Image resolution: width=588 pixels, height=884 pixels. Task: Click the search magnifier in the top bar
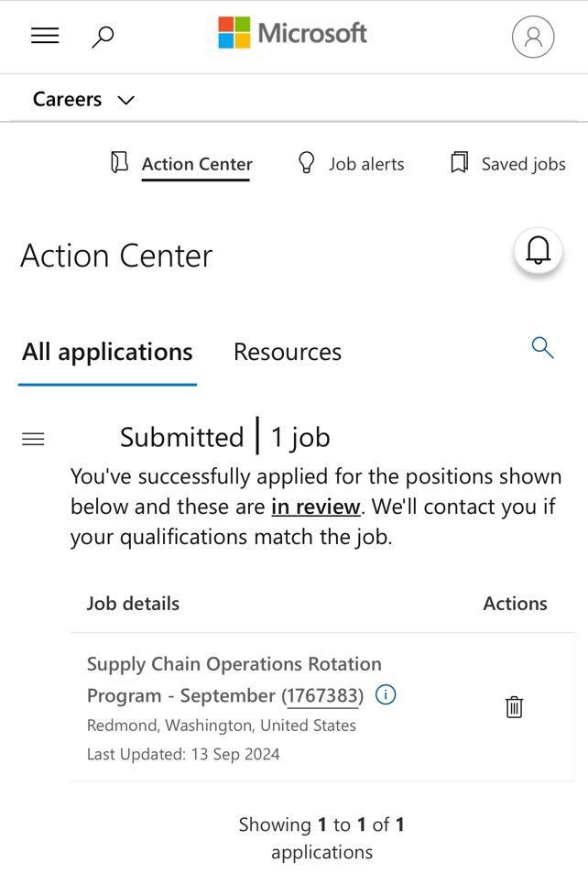103,37
